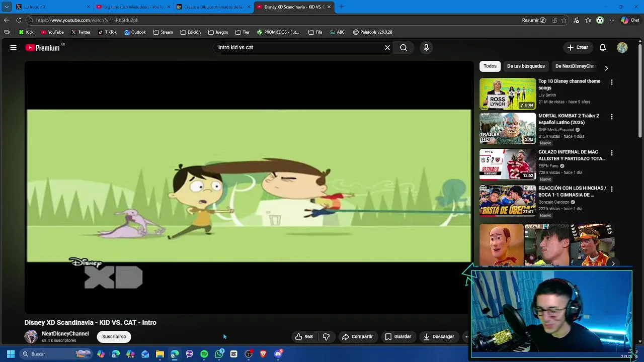
Task: Share the video with Compartir
Action: pos(358,336)
